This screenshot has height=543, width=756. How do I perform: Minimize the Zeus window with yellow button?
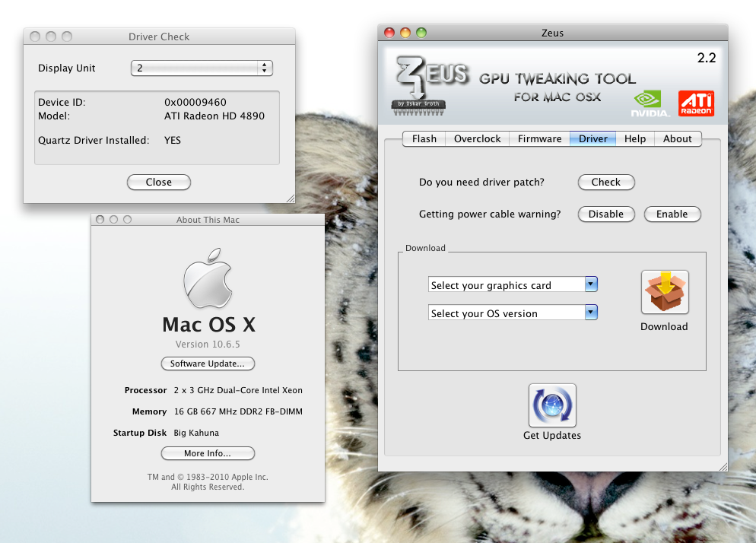point(405,32)
